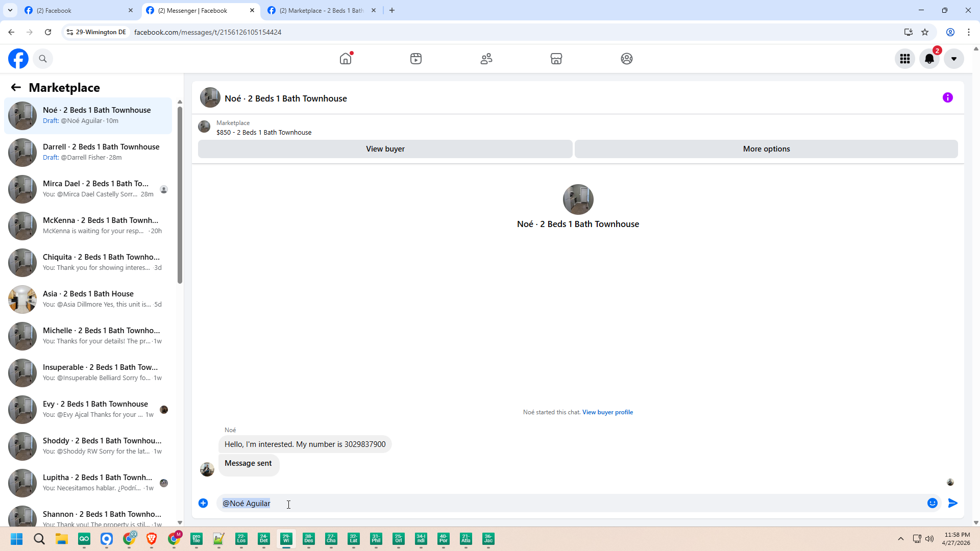Click the plus icon to add attachments

coord(203,503)
